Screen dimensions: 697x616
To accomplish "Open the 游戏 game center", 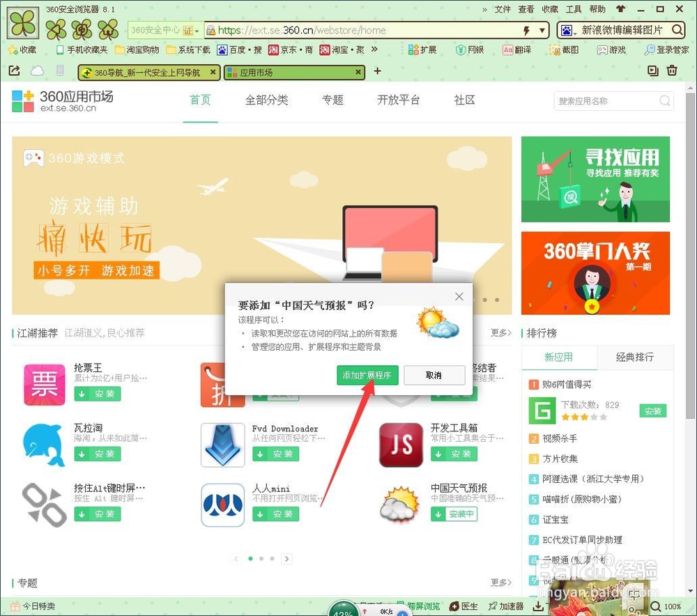I will pyautogui.click(x=612, y=49).
